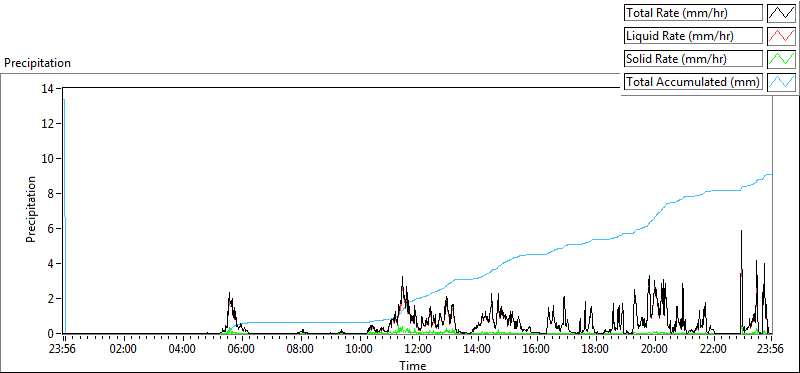
Task: Click the 04:00 time axis label
Action: point(183,350)
